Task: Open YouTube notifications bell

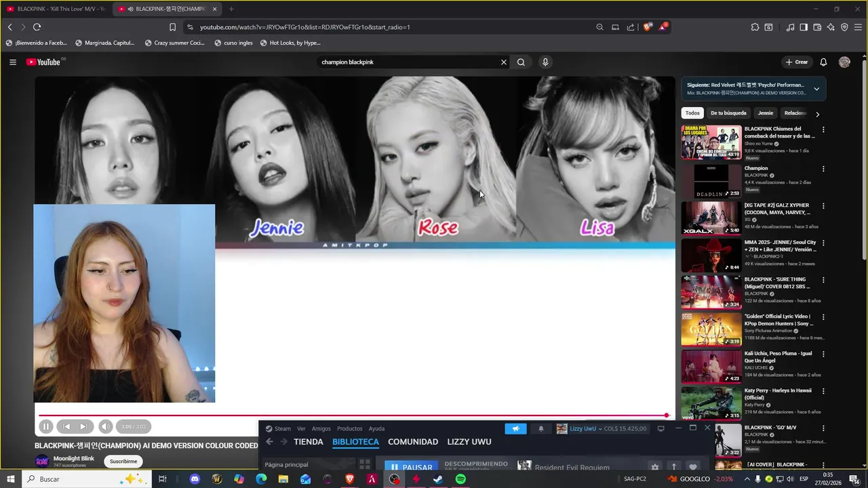Action: 823,62
